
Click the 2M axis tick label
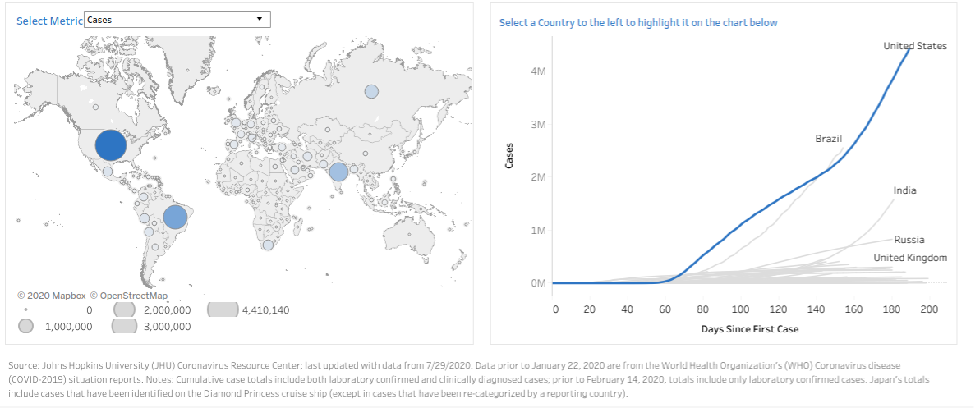(x=537, y=176)
